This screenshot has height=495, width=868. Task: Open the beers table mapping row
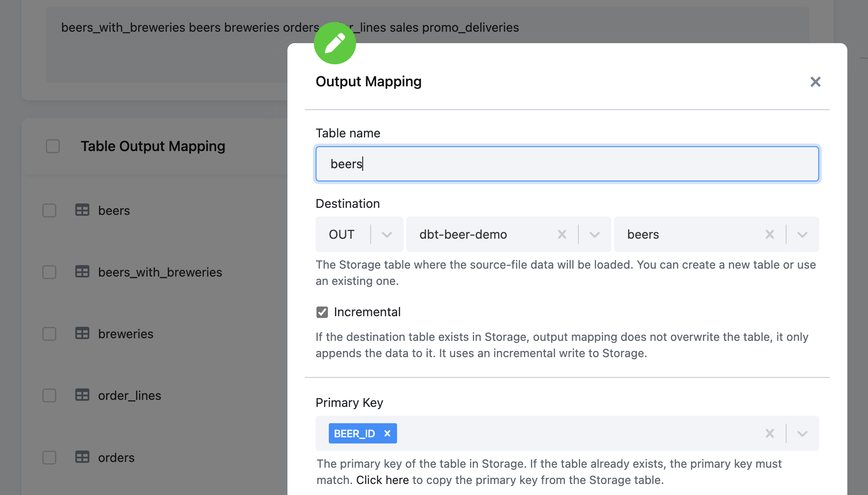coord(114,211)
